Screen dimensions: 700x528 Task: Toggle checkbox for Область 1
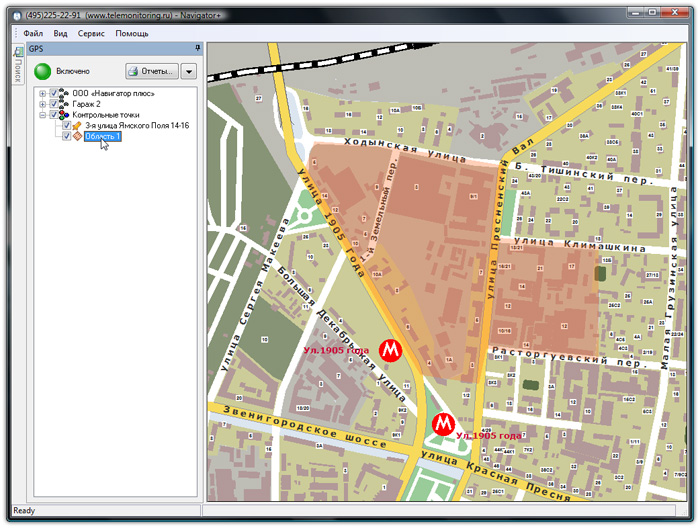[66, 136]
